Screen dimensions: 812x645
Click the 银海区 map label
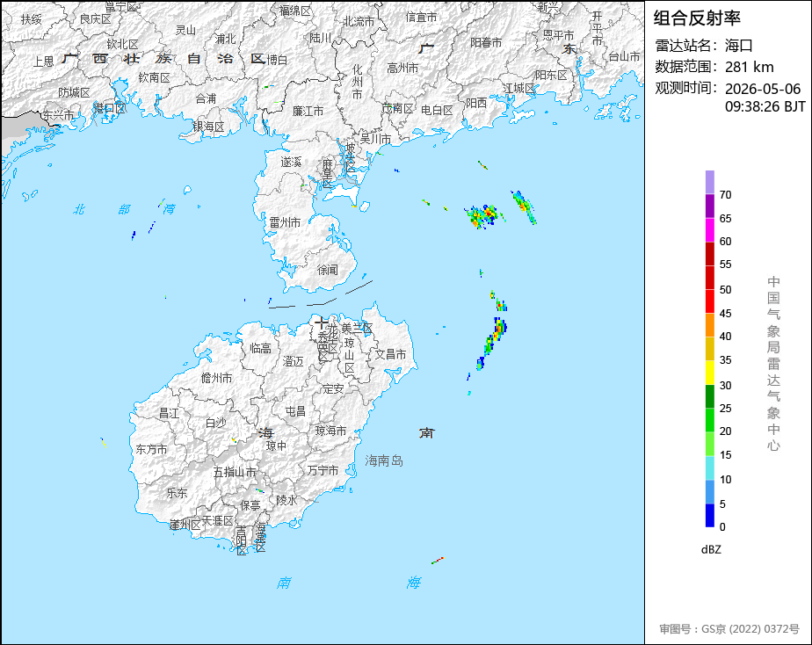208,127
